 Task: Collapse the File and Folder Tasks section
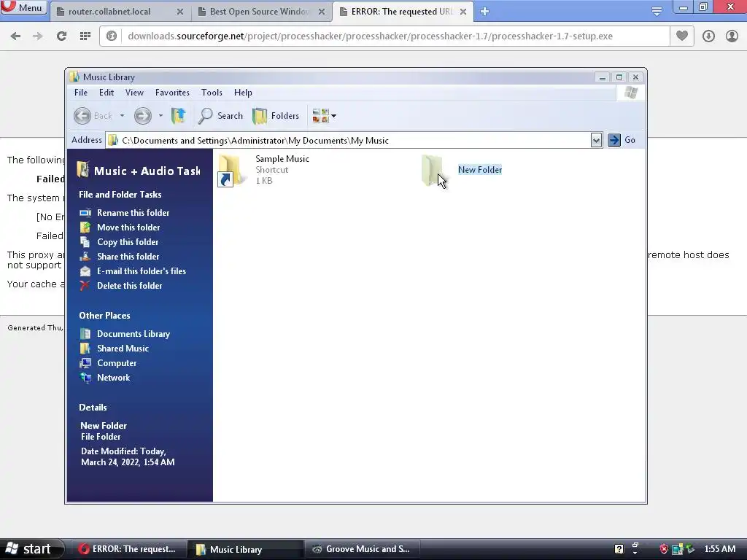120,194
